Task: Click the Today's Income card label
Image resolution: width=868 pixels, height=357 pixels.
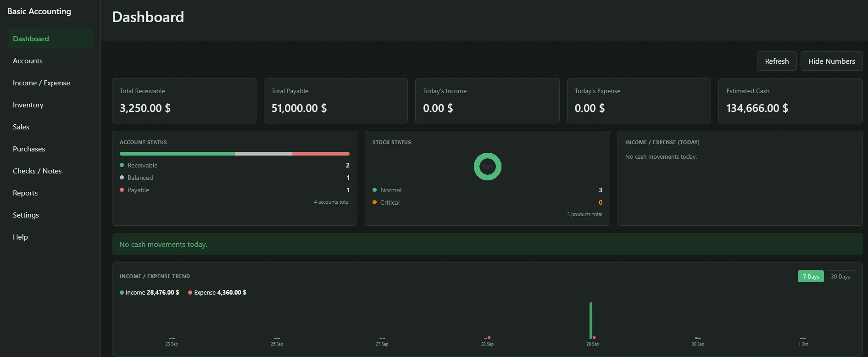Action: (445, 91)
